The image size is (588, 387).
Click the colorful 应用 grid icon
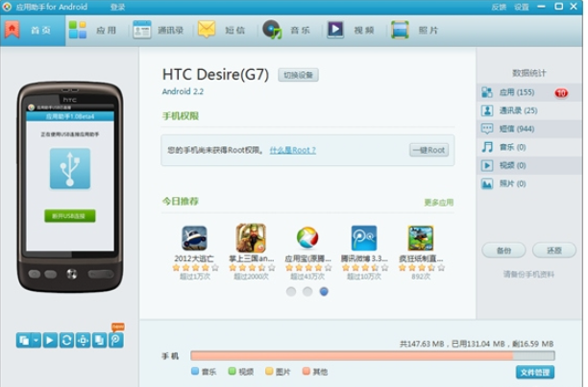(x=78, y=30)
